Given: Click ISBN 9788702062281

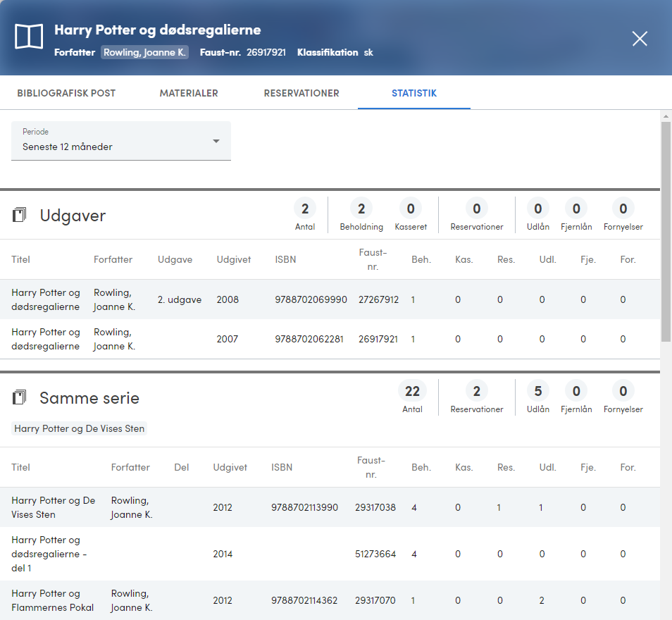Looking at the screenshot, I should (309, 339).
